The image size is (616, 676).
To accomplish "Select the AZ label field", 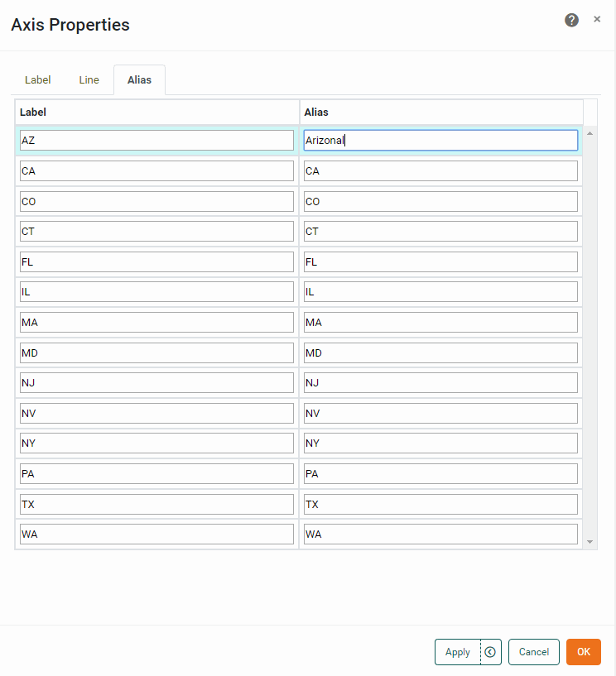I will click(x=155, y=140).
